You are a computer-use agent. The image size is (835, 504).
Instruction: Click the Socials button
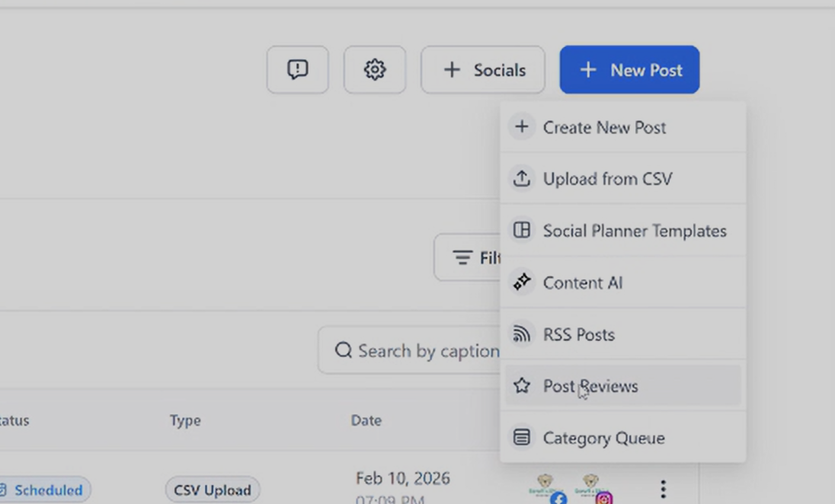[x=482, y=69]
